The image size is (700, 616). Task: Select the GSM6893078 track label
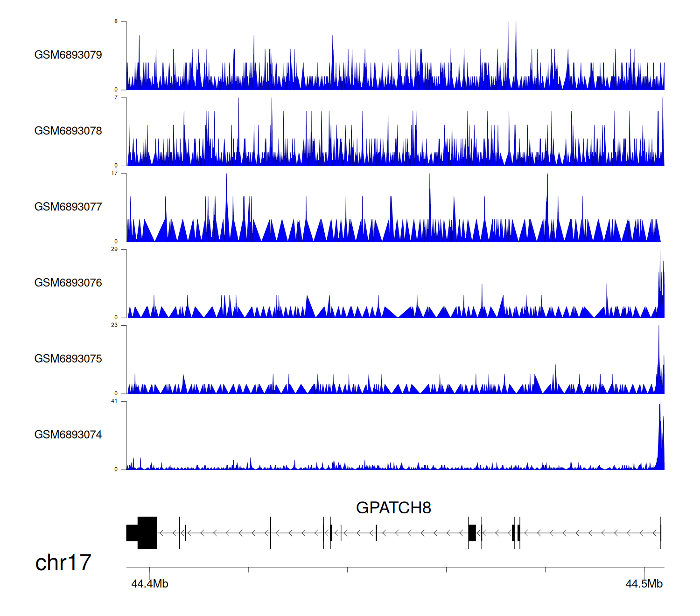pyautogui.click(x=68, y=131)
